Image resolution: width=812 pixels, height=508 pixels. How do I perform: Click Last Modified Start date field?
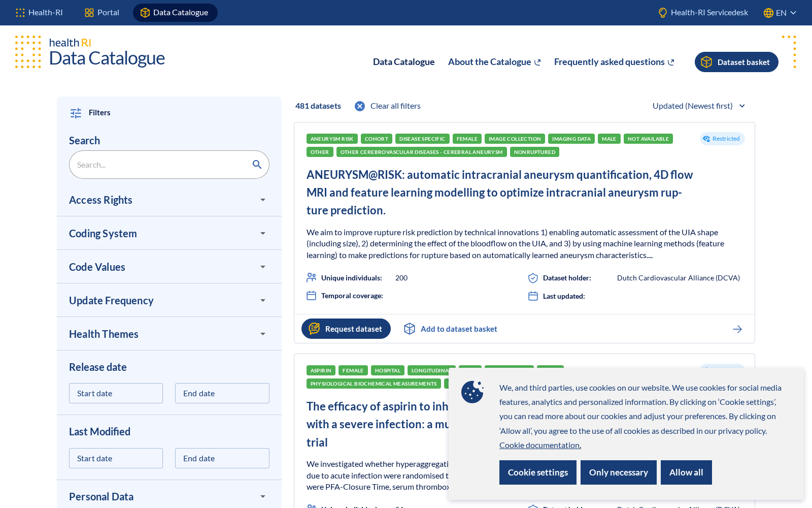(116, 458)
